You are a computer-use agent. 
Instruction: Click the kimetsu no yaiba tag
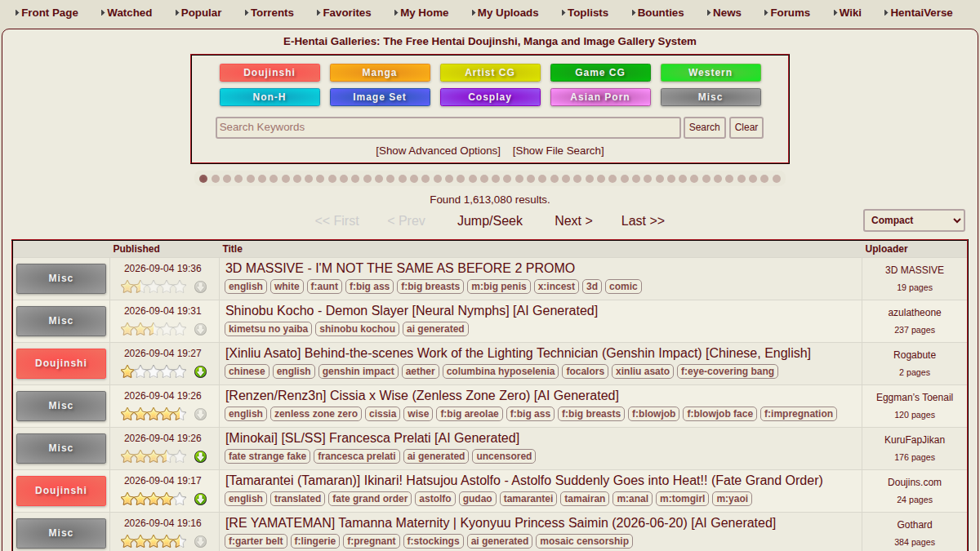[x=269, y=329]
